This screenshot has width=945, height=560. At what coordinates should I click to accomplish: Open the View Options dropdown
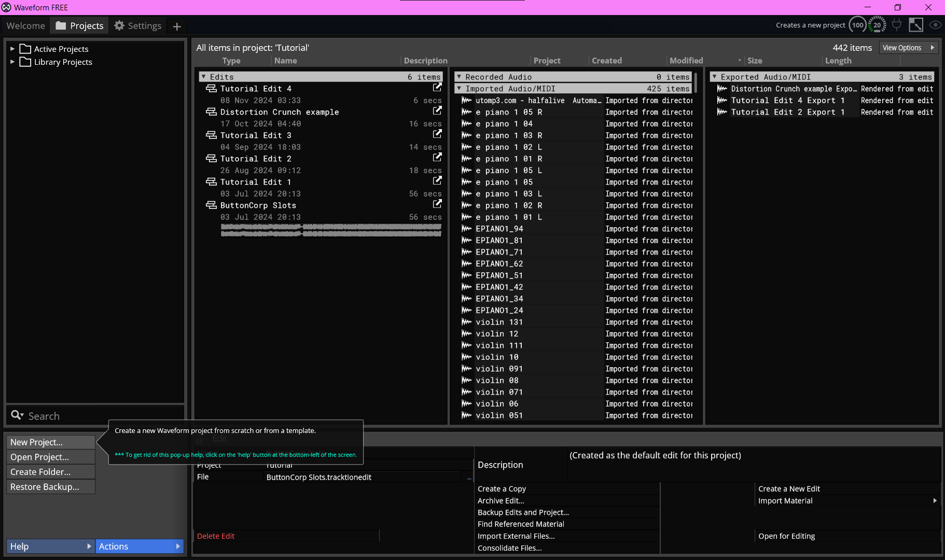[x=909, y=48]
